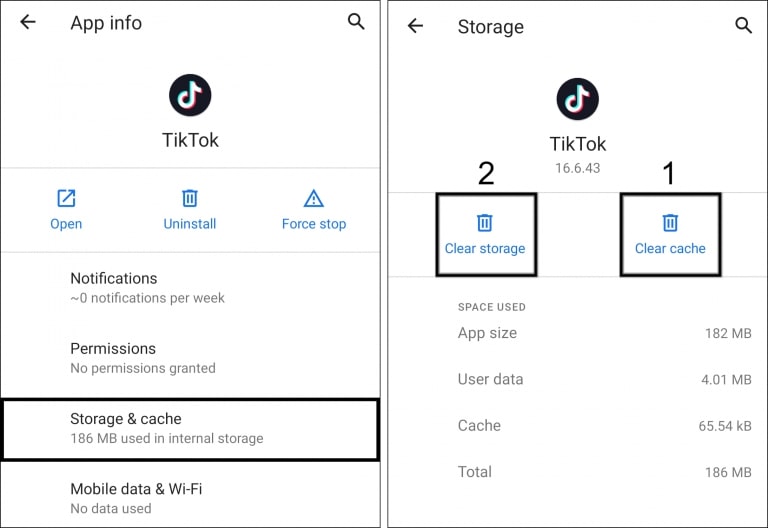Open Notifications settings for TikTok
Image resolution: width=768 pixels, height=528 pixels.
190,287
